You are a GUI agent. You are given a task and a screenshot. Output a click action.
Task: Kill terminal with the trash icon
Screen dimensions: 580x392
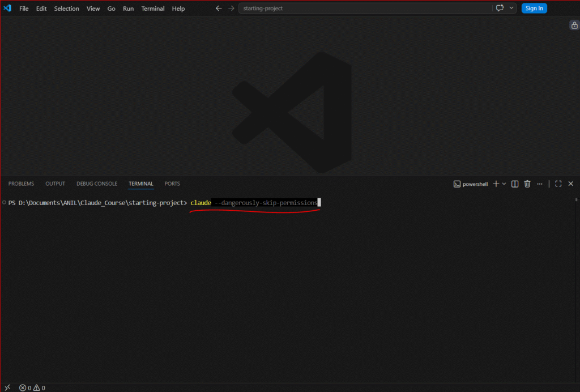(527, 184)
